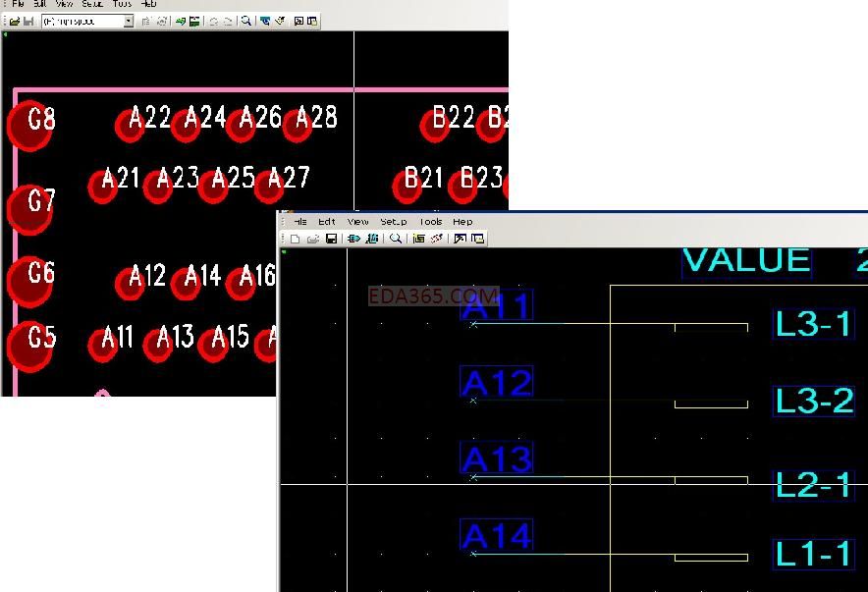Select pad A27 in the layout
Viewport: 868px width, 592px height.
pyautogui.click(x=269, y=187)
